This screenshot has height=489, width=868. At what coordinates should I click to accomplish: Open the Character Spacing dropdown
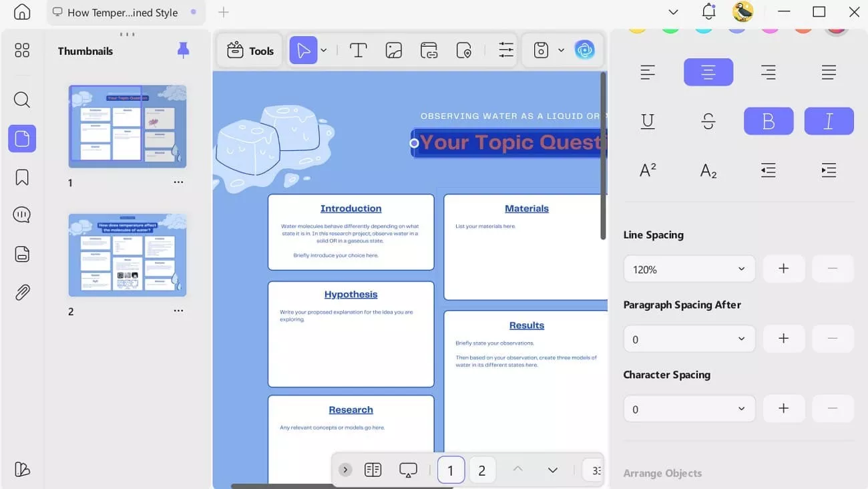point(689,409)
